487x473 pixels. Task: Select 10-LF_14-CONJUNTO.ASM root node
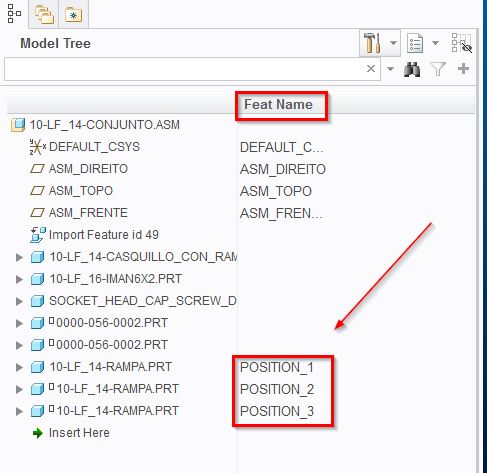(x=105, y=125)
